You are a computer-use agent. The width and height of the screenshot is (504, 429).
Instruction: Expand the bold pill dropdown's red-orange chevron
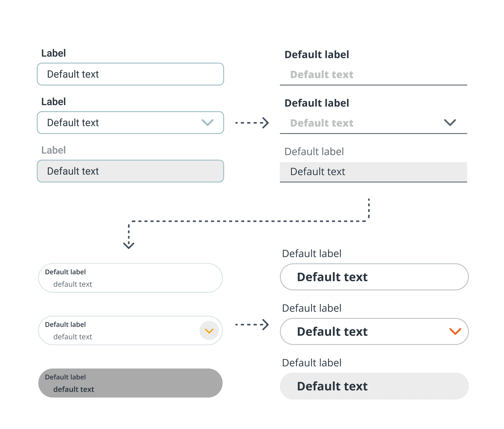[x=455, y=331]
